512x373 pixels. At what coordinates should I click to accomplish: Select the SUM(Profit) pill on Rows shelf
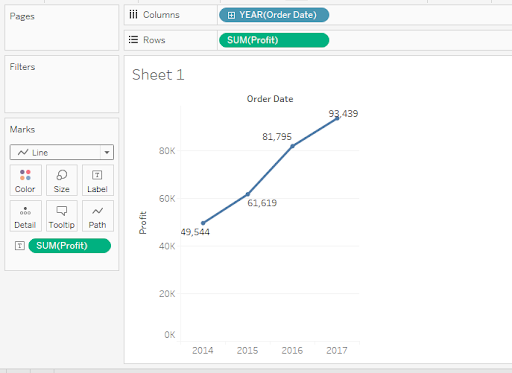(274, 40)
